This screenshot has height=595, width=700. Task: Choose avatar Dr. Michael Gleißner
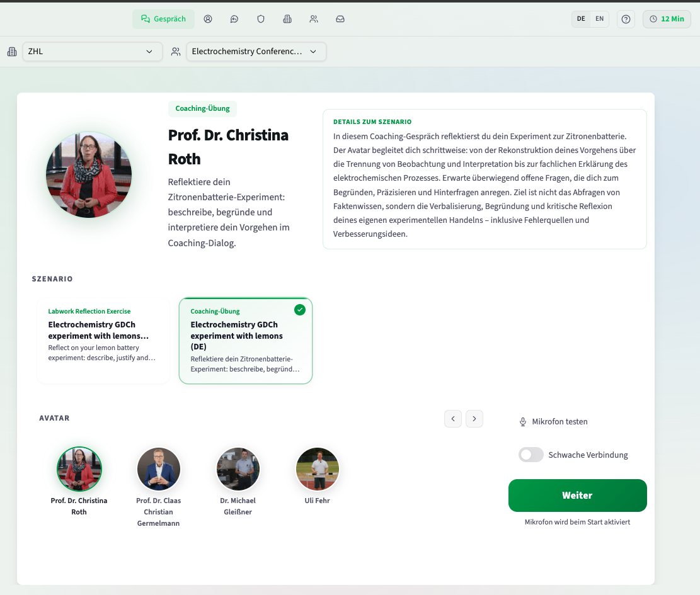click(x=238, y=482)
